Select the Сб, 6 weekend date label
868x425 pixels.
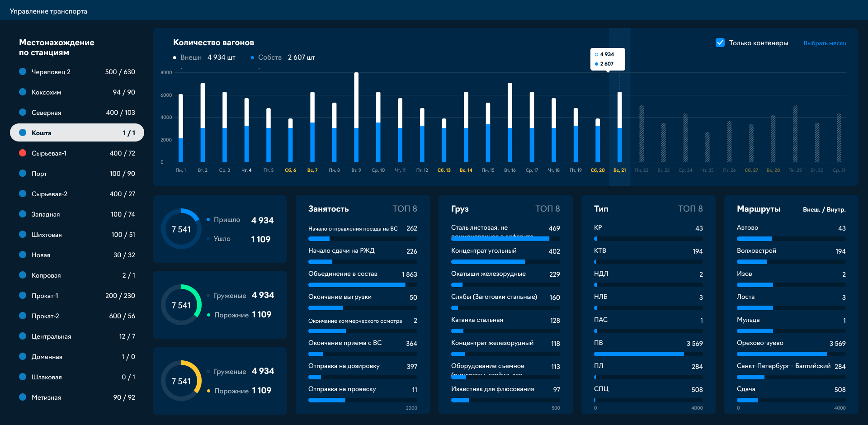(x=290, y=170)
